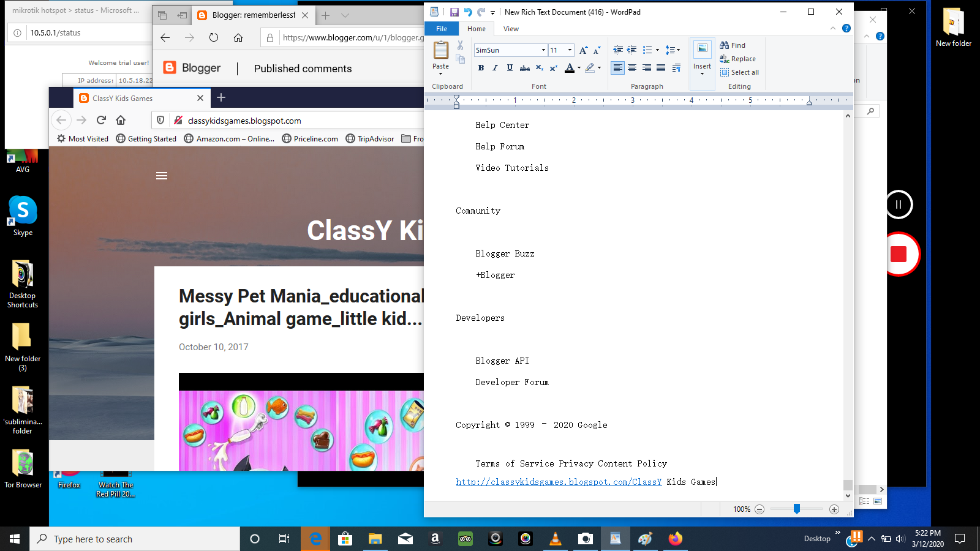Switch to the Home ribbon tab
980x551 pixels.
coord(477,29)
